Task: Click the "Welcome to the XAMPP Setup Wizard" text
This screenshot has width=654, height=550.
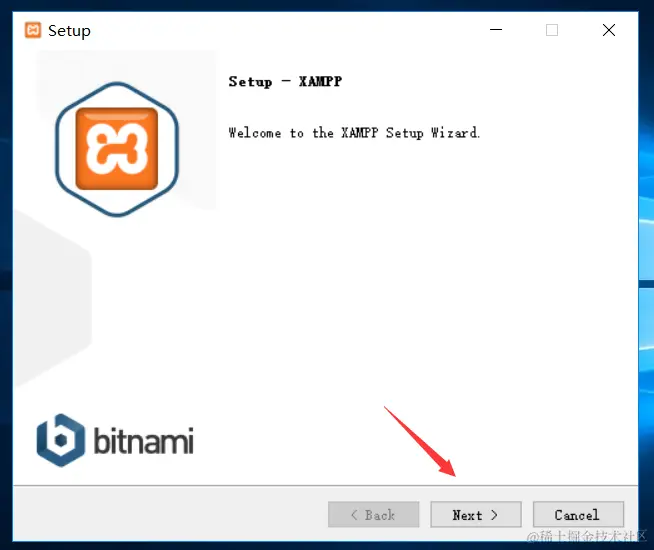Action: tap(354, 133)
